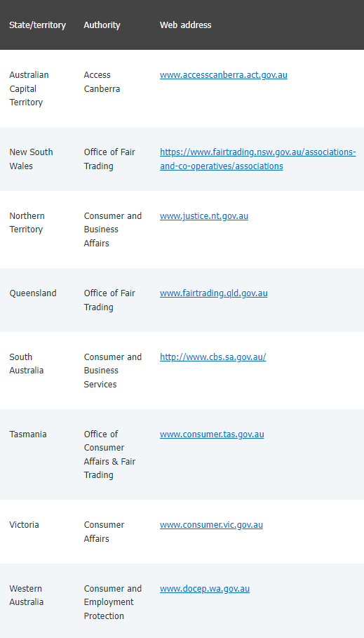Click the Northern Territory cell text
364x638 pixels.
[x=27, y=222]
